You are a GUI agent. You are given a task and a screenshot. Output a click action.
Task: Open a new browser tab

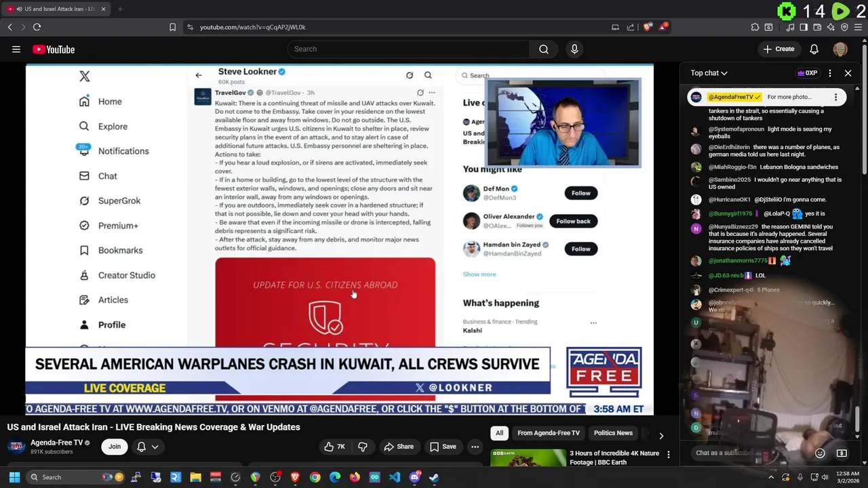pos(120,9)
